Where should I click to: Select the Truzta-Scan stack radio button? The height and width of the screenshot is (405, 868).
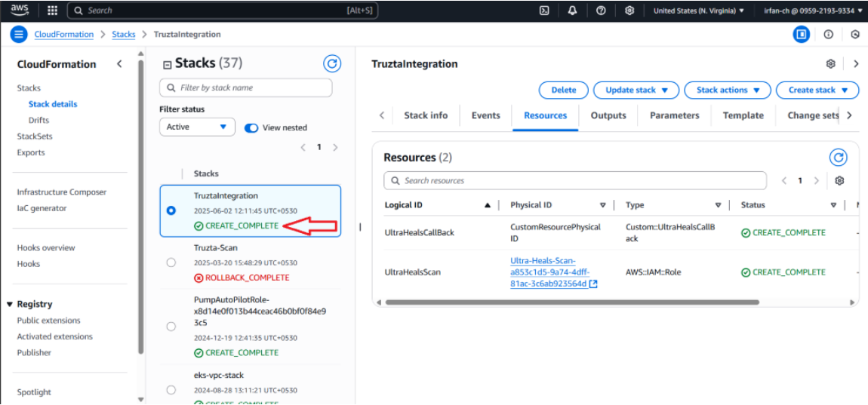tap(171, 262)
